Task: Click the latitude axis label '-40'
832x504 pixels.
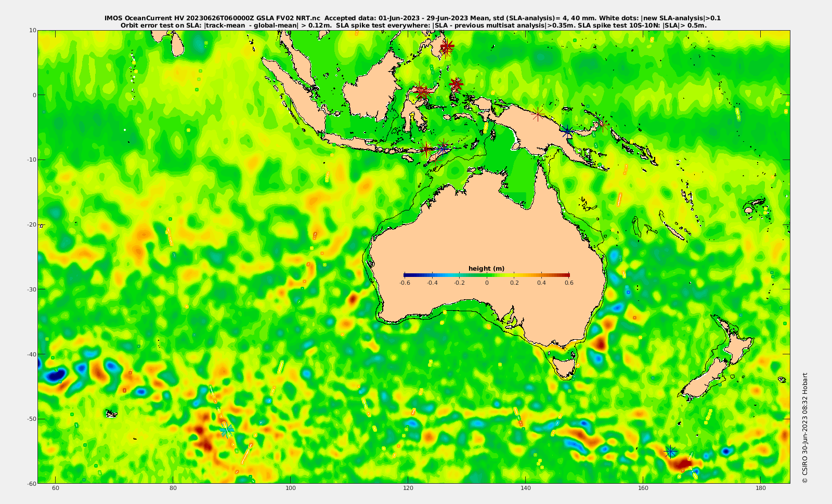Action: [x=32, y=354]
